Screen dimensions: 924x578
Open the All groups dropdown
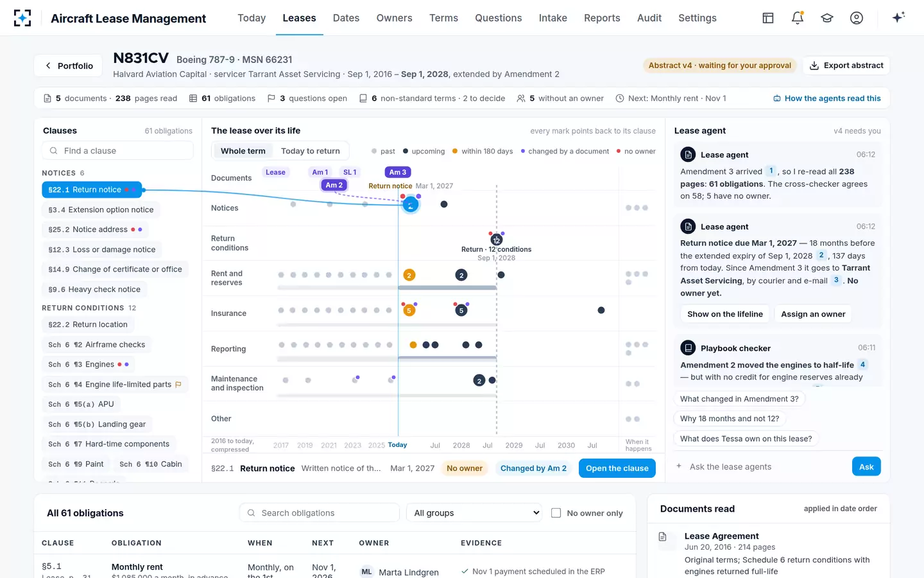pyautogui.click(x=475, y=512)
